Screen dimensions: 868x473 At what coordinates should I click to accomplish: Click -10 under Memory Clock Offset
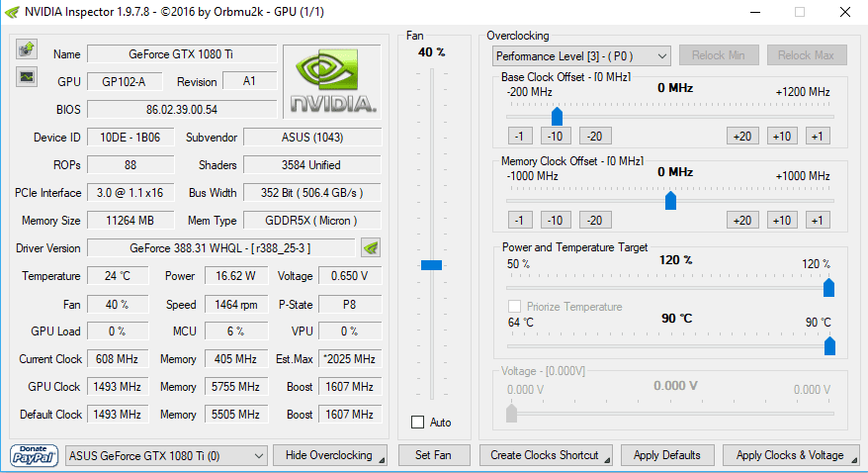556,220
